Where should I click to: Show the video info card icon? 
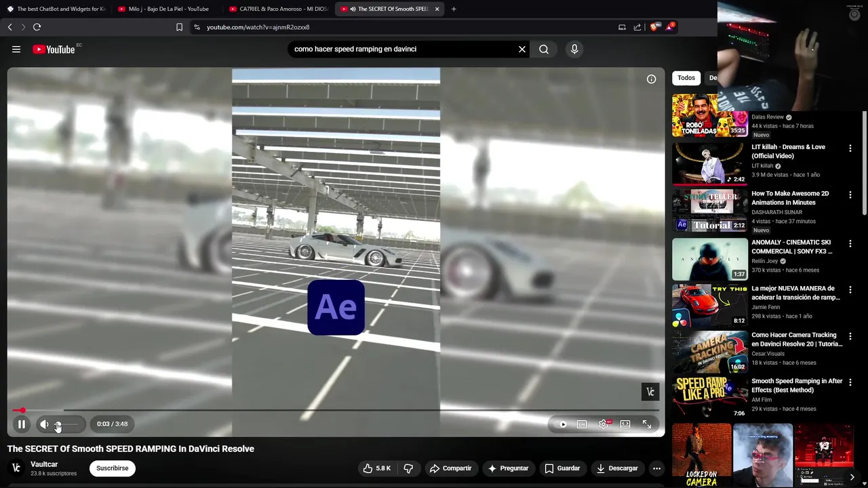pyautogui.click(x=651, y=79)
